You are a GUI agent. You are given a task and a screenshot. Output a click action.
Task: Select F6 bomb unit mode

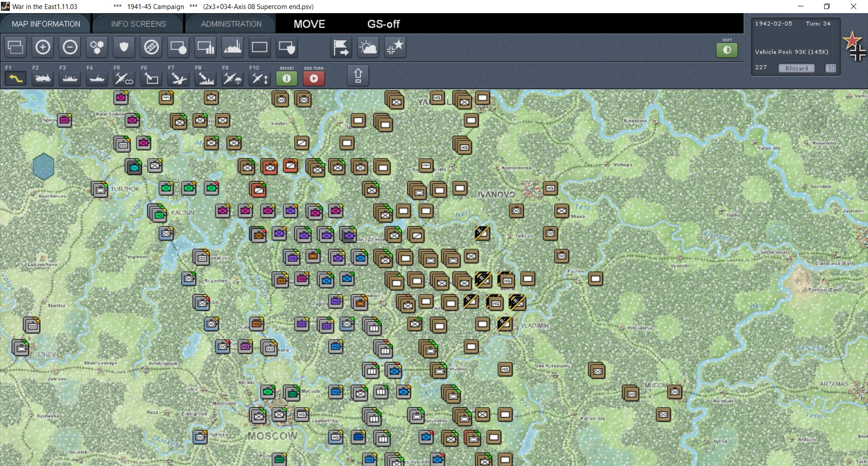pos(151,78)
